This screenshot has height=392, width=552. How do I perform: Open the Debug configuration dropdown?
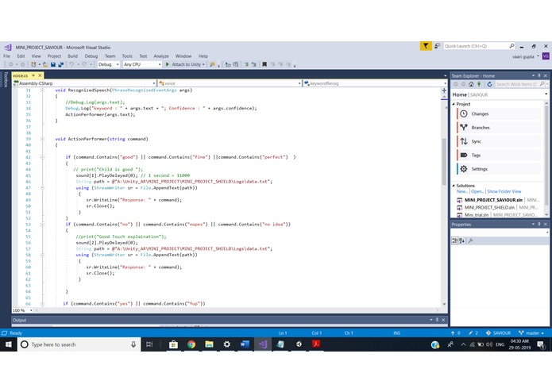click(x=109, y=64)
